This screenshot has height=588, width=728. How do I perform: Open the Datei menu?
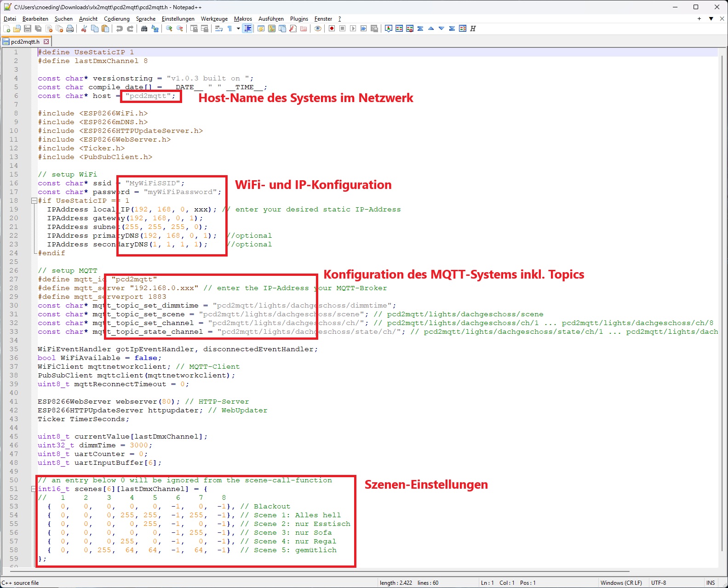point(10,19)
